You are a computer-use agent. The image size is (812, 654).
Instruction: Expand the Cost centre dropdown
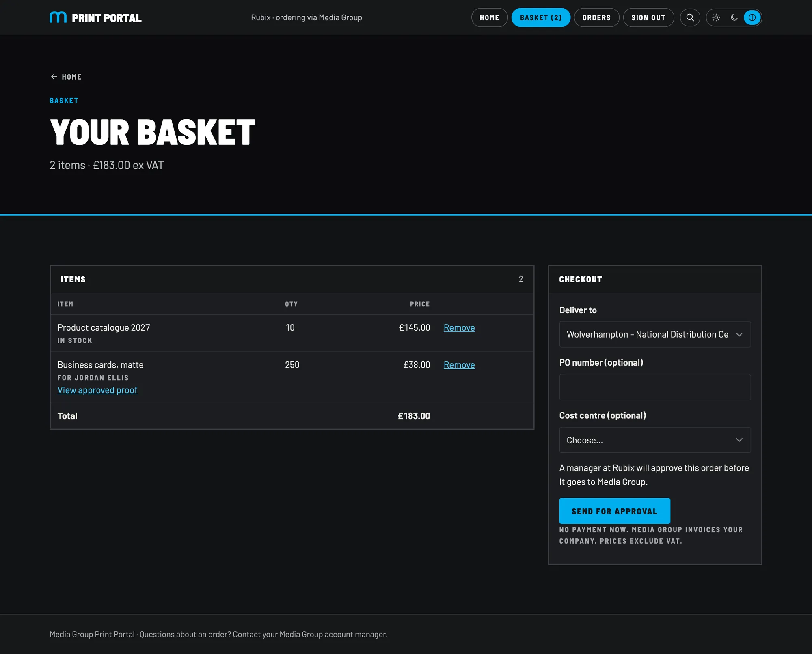pyautogui.click(x=655, y=440)
